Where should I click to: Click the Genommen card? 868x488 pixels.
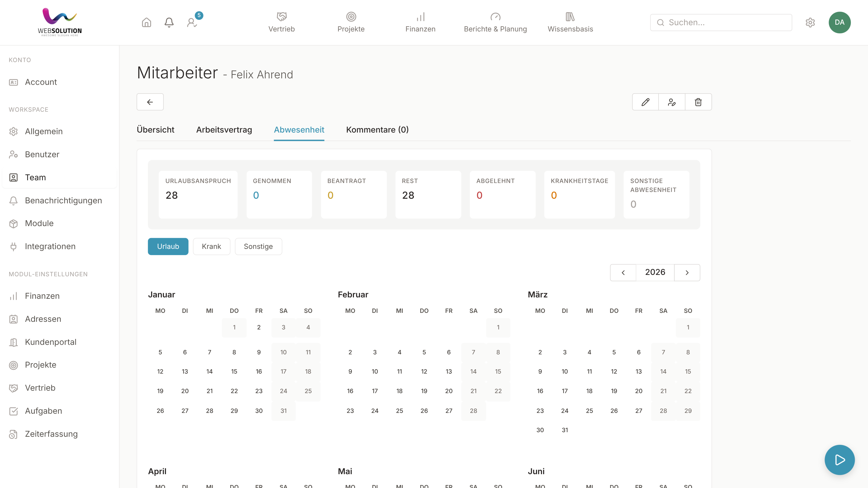coord(279,195)
